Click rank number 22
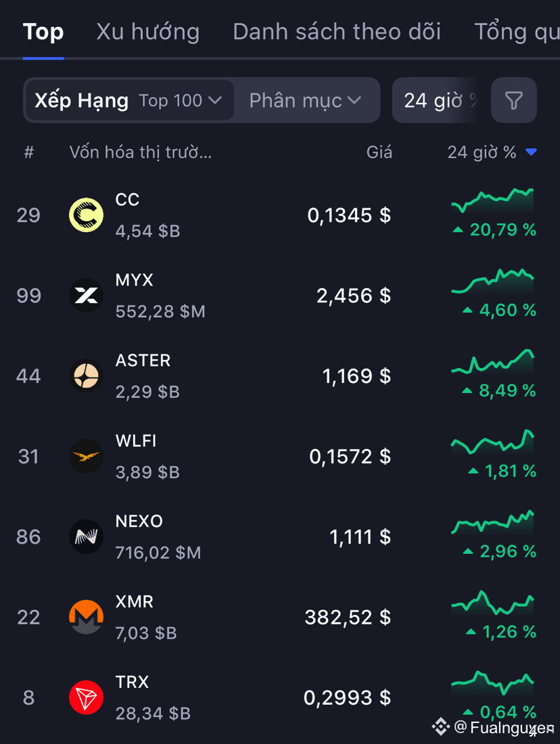The image size is (560, 744). point(28,618)
